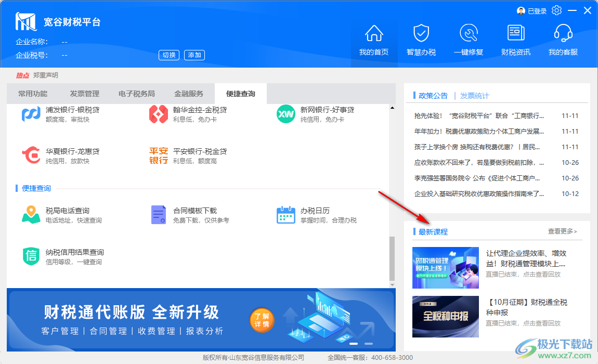The image size is (598, 364).
Task: Click 浦发银行-银税贷 label text
Action: click(x=72, y=110)
